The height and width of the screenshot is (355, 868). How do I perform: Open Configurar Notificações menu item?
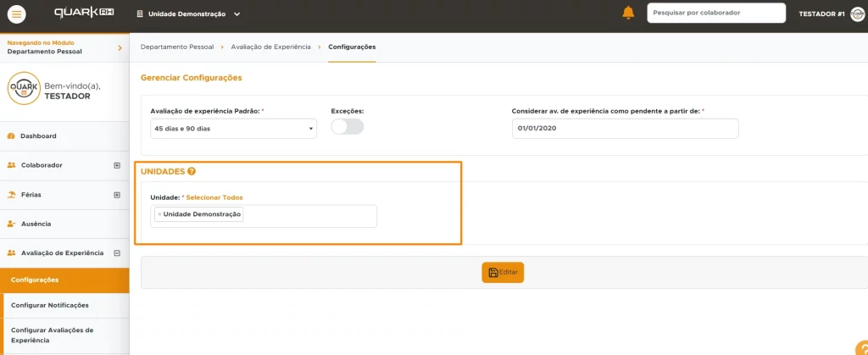50,305
